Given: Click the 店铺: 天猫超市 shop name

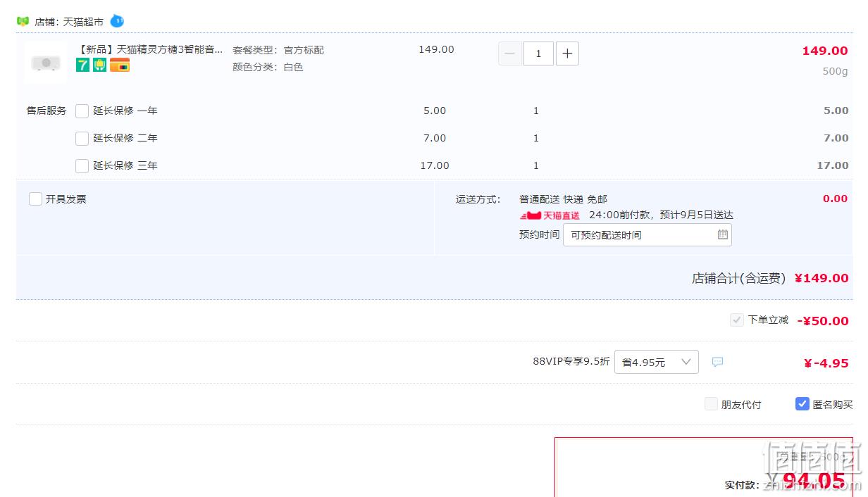Looking at the screenshot, I should [69, 22].
